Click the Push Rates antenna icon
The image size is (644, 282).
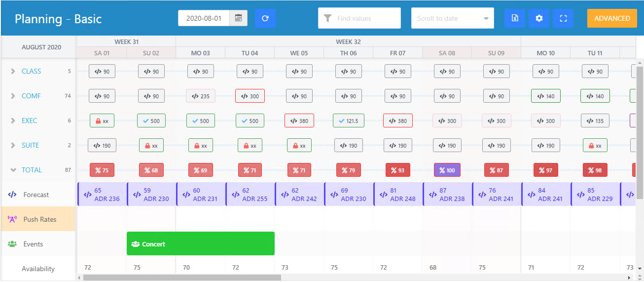click(x=12, y=219)
